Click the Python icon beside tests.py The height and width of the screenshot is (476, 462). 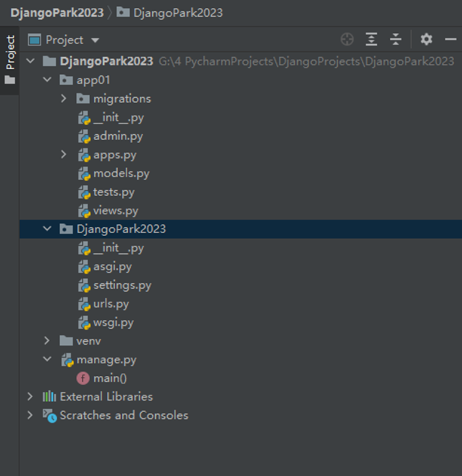84,193
